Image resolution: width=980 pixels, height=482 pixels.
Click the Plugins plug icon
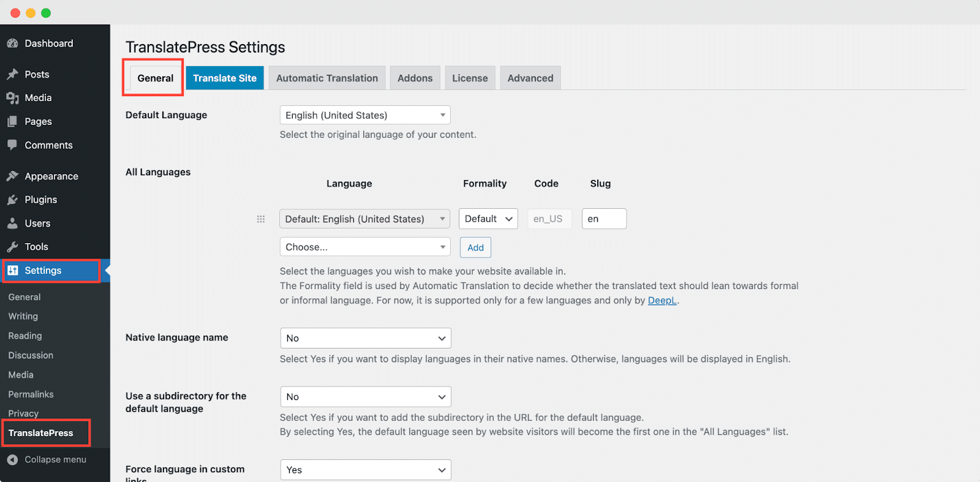click(12, 200)
